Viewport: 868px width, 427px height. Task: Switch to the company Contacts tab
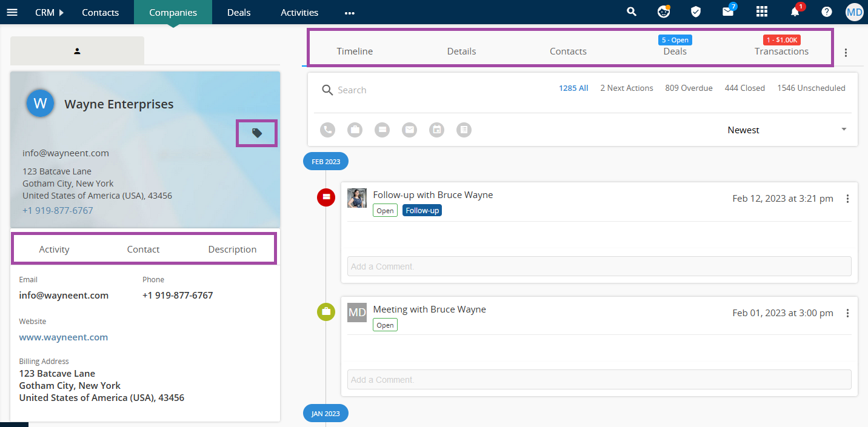[x=568, y=51]
